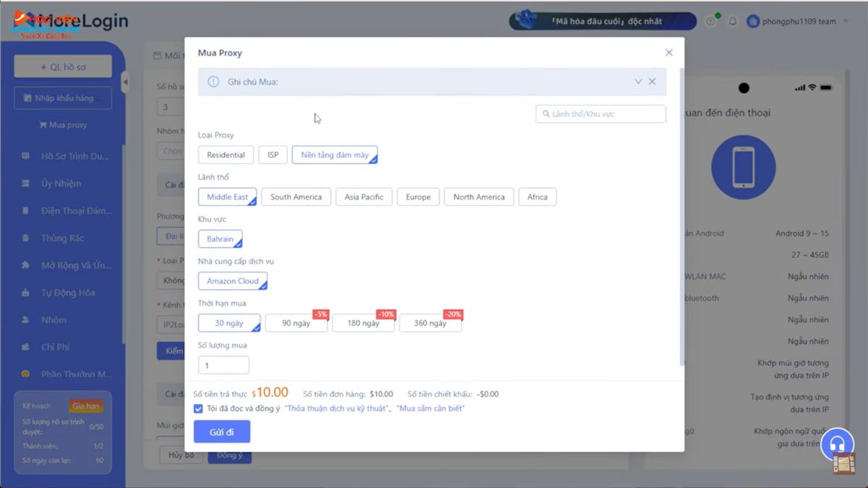Submit the order with Gửi đi

pyautogui.click(x=222, y=432)
